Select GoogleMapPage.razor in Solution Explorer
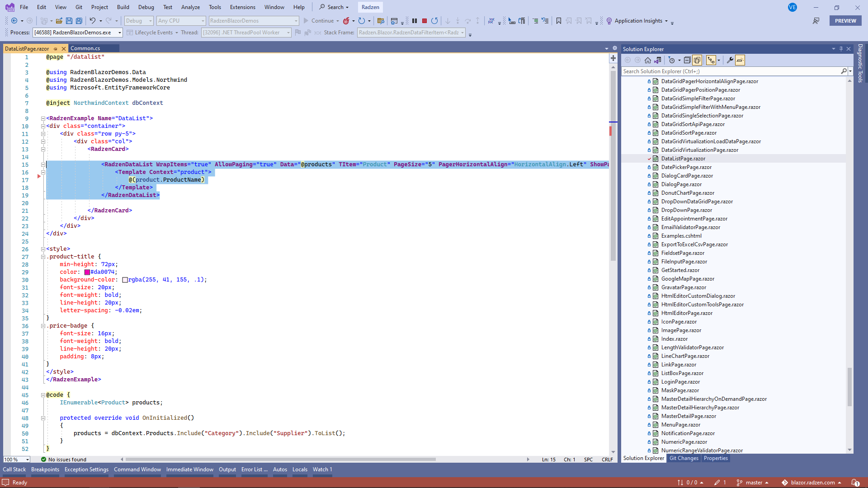The width and height of the screenshot is (868, 488). (687, 279)
